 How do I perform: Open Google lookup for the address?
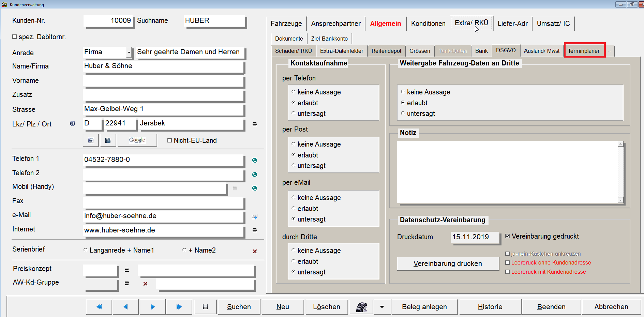click(x=137, y=140)
